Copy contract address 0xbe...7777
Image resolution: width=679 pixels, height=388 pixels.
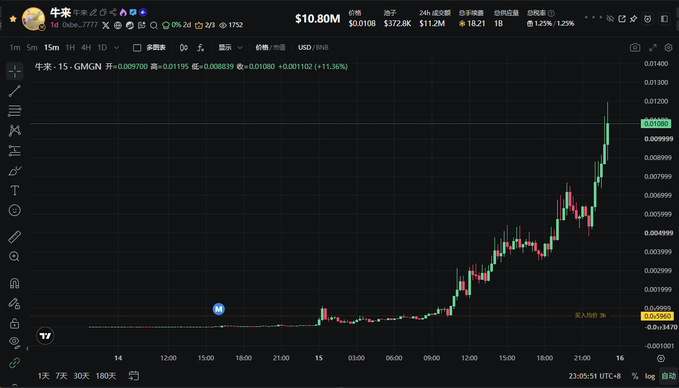pyautogui.click(x=80, y=25)
